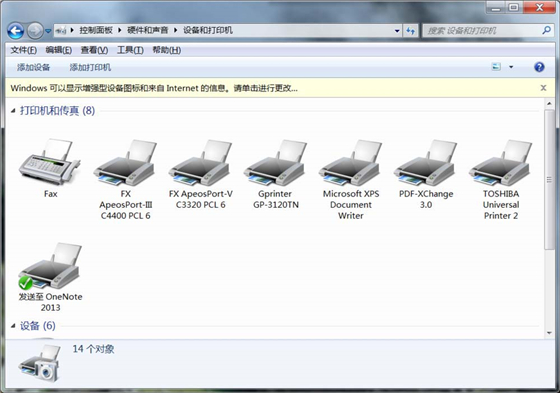Click the search magnifier icon
Screen dimensions: 560x393
click(x=546, y=30)
